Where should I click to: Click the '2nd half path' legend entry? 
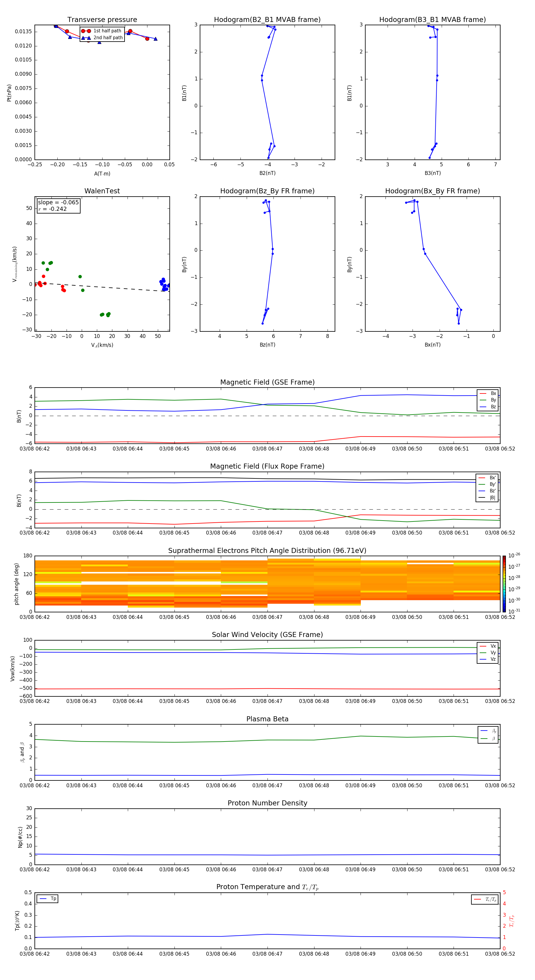point(102,38)
